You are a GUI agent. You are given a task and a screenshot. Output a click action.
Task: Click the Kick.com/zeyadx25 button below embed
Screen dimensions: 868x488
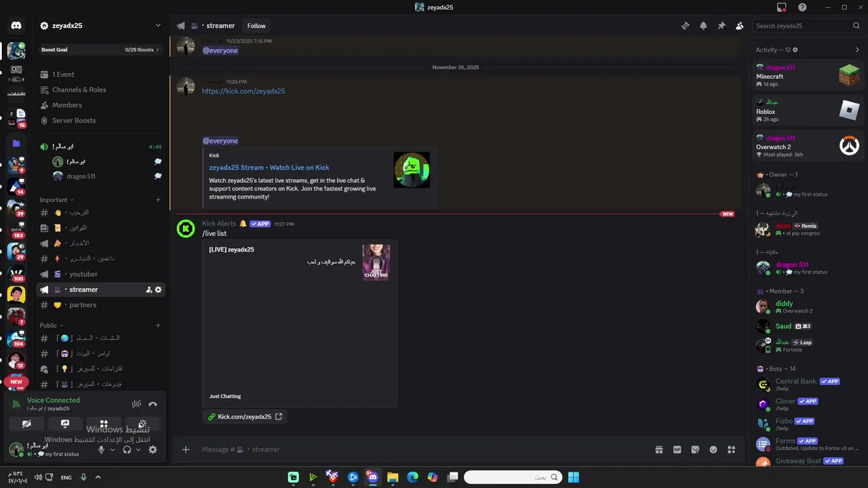(245, 417)
